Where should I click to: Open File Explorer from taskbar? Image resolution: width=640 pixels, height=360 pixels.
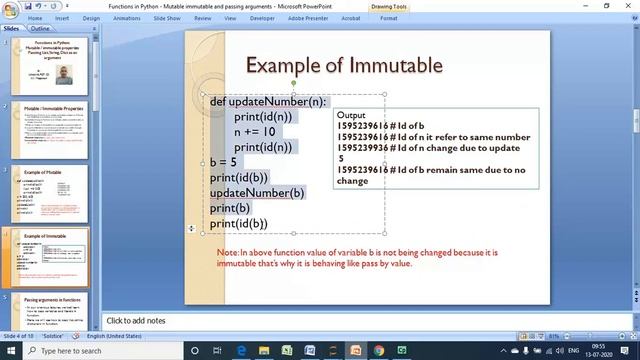264,351
